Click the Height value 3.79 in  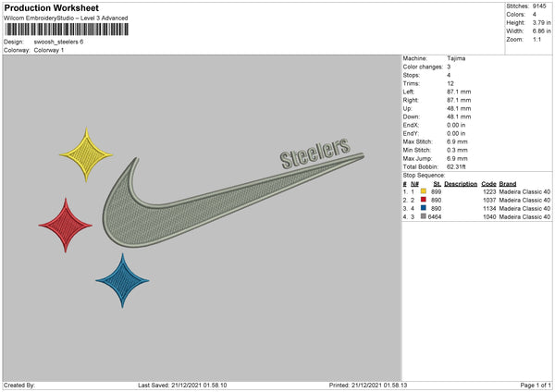tap(542, 22)
